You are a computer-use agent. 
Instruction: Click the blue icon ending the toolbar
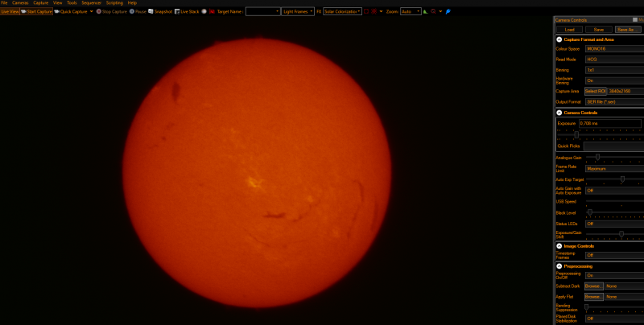pos(448,11)
